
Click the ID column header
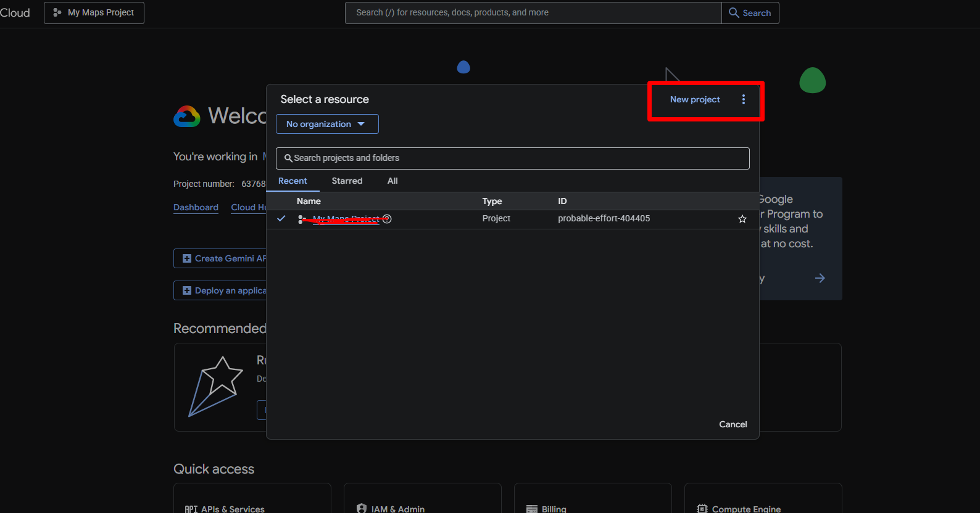tap(562, 201)
